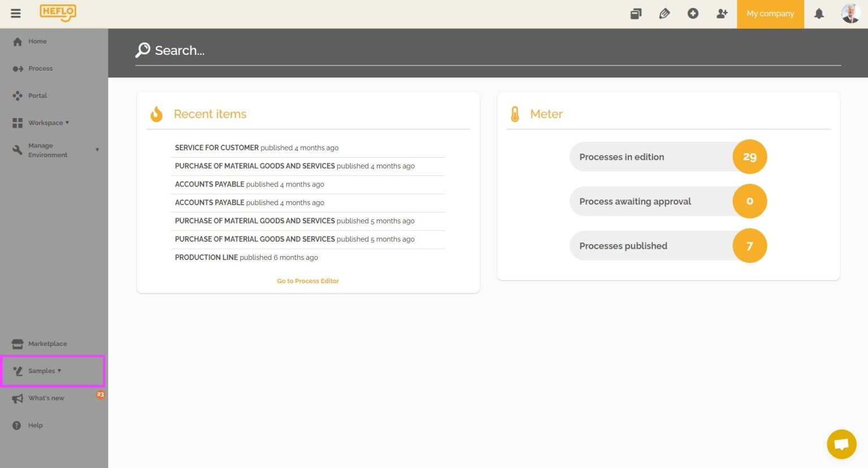Open the stacked documents icon in top bar
The width and height of the screenshot is (868, 468).
click(x=636, y=14)
